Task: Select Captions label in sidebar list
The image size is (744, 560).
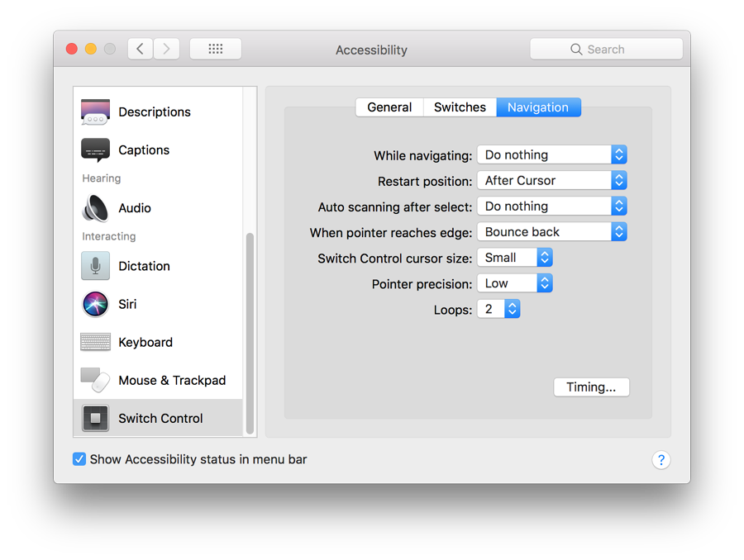Action: [144, 149]
